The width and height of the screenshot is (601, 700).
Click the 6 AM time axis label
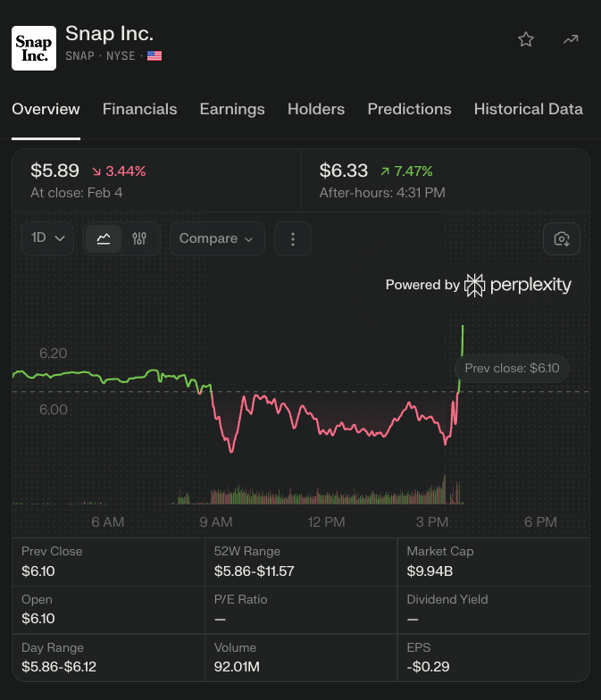(107, 521)
